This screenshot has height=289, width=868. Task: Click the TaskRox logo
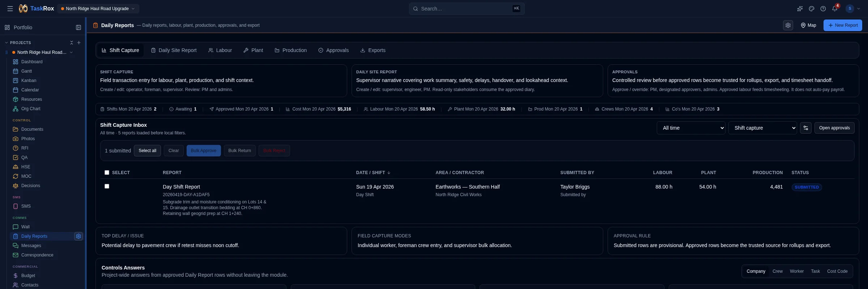pos(37,8)
